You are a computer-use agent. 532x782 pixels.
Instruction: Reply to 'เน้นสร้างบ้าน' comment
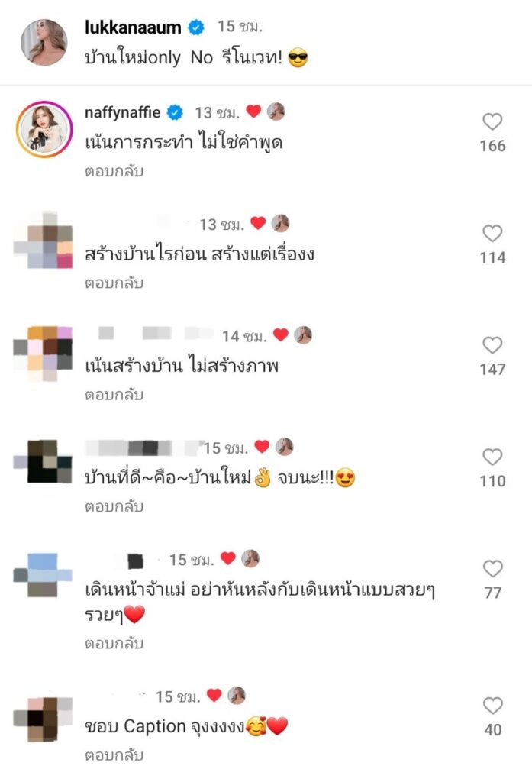click(114, 395)
